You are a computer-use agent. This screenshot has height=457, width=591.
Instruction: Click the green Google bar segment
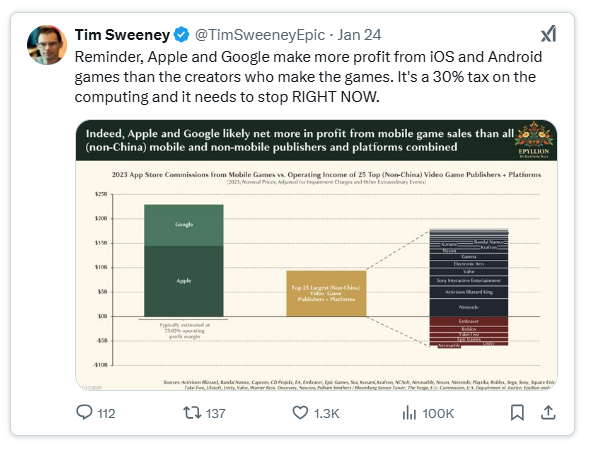184,225
